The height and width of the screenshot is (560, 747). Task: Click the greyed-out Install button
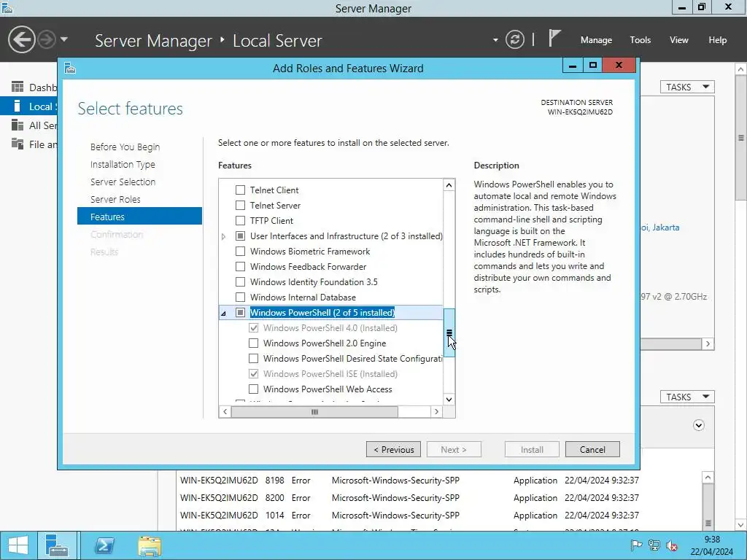pos(532,449)
